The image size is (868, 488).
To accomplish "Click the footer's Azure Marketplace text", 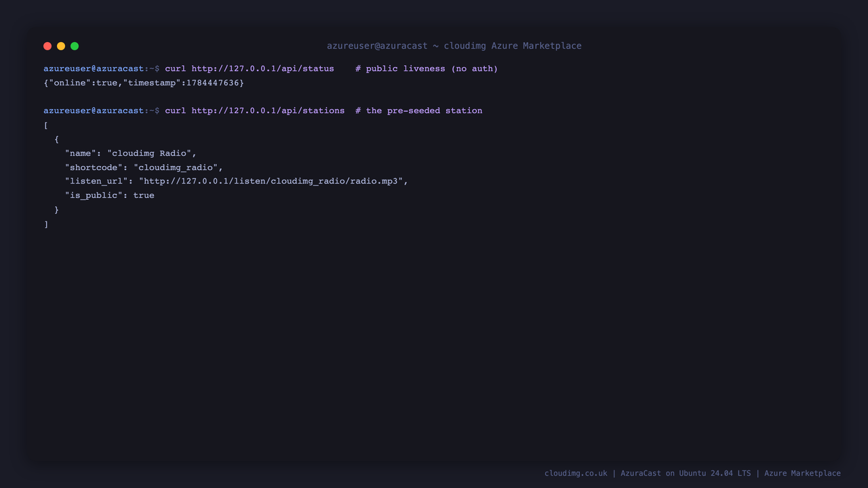I will [802, 473].
